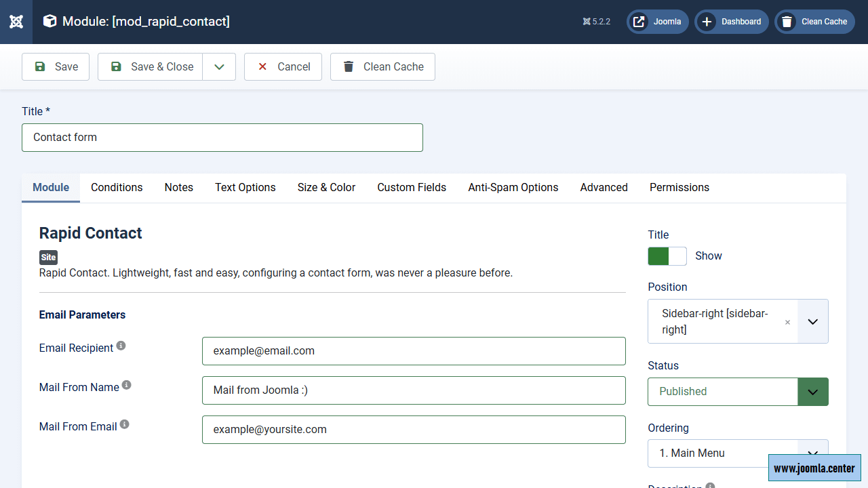Screen dimensions: 868x488
Task: Click the Joomla 5.2.2 version indicator
Action: point(597,22)
